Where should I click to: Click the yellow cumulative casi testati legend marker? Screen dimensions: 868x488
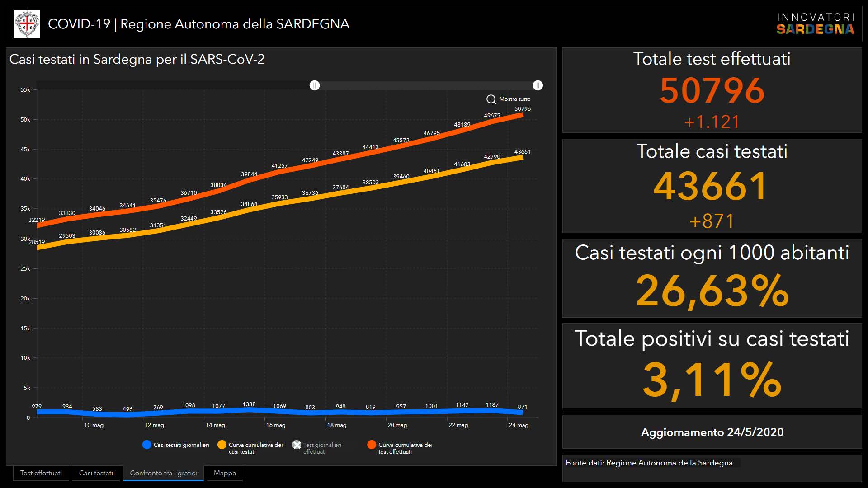(x=222, y=445)
